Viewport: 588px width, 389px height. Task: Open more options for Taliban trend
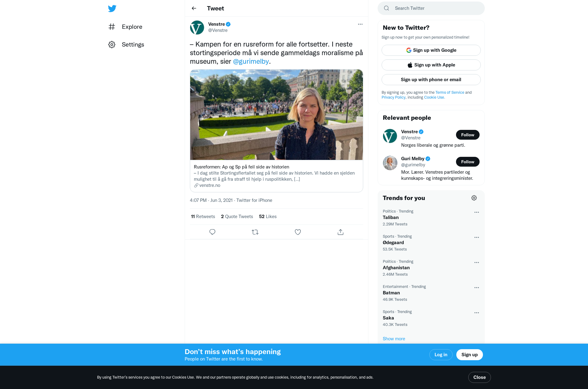pyautogui.click(x=477, y=212)
